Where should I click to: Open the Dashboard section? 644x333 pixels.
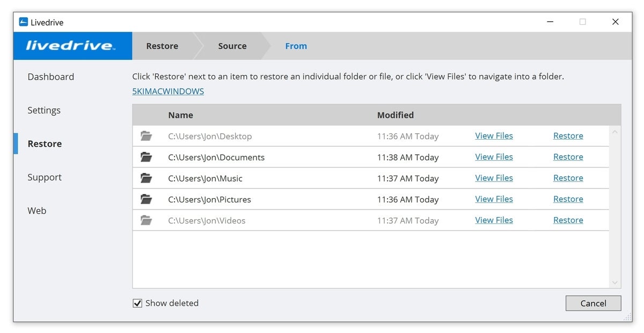51,77
